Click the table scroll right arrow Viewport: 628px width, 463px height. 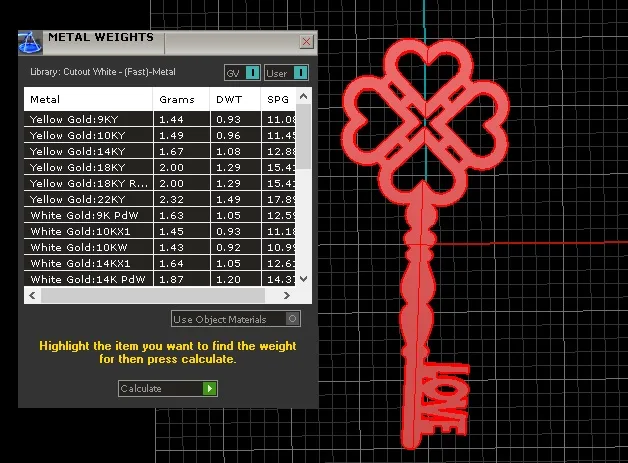[286, 296]
